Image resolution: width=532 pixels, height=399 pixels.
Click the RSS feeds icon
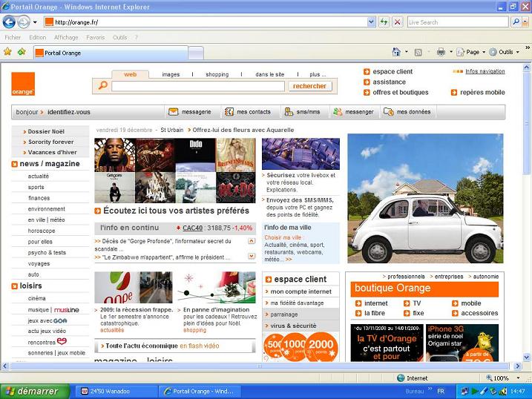pyautogui.click(x=418, y=52)
